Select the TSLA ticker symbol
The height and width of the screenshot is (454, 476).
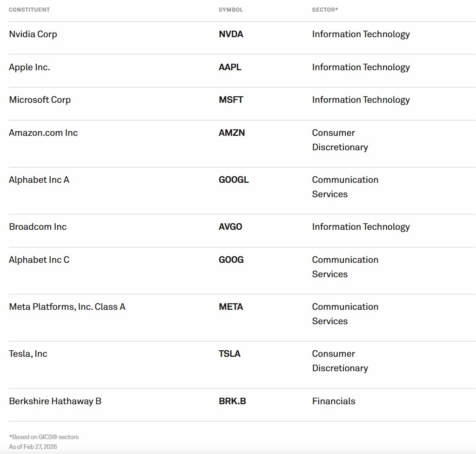(229, 354)
